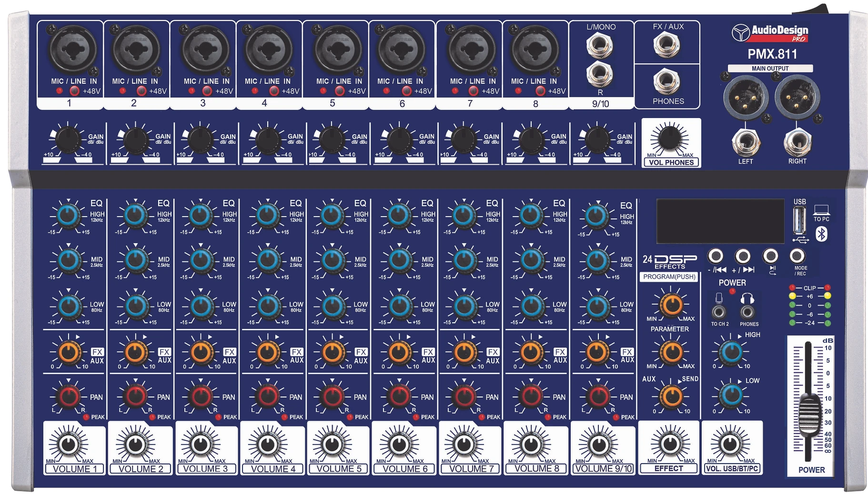Click the channel 7 FX AUX knob
This screenshot has height=496, width=868.
(464, 352)
